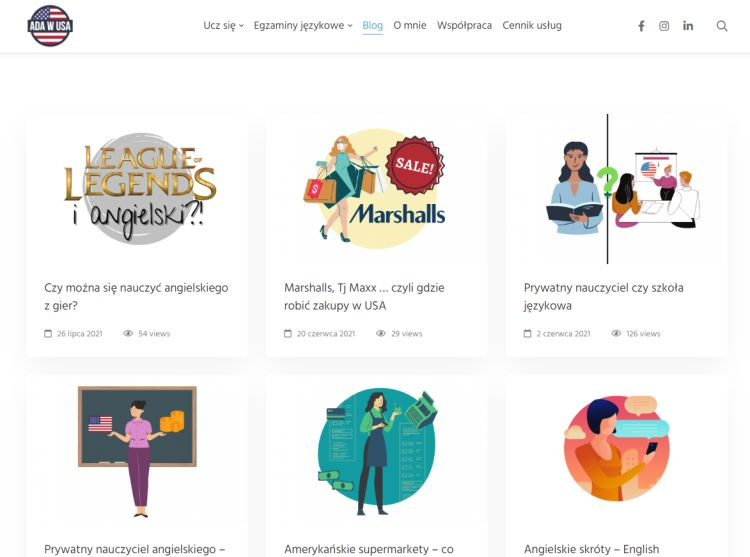Click the Amerykańskie supermarkety cashier thumbnail
The image size is (750, 557).
(377, 451)
